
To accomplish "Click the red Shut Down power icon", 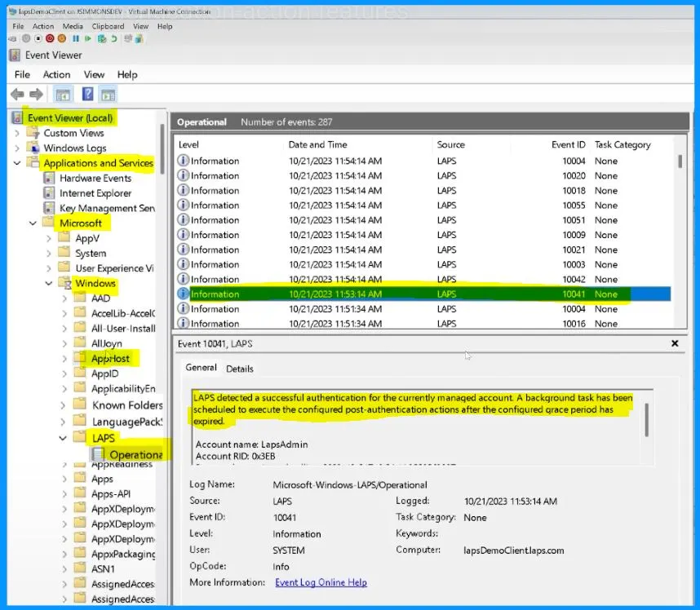I will (50, 39).
